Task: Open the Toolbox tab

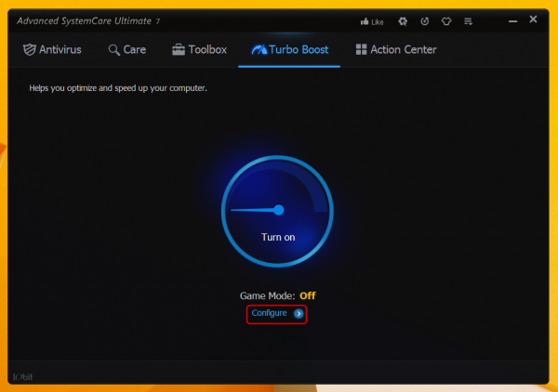Action: tap(199, 50)
